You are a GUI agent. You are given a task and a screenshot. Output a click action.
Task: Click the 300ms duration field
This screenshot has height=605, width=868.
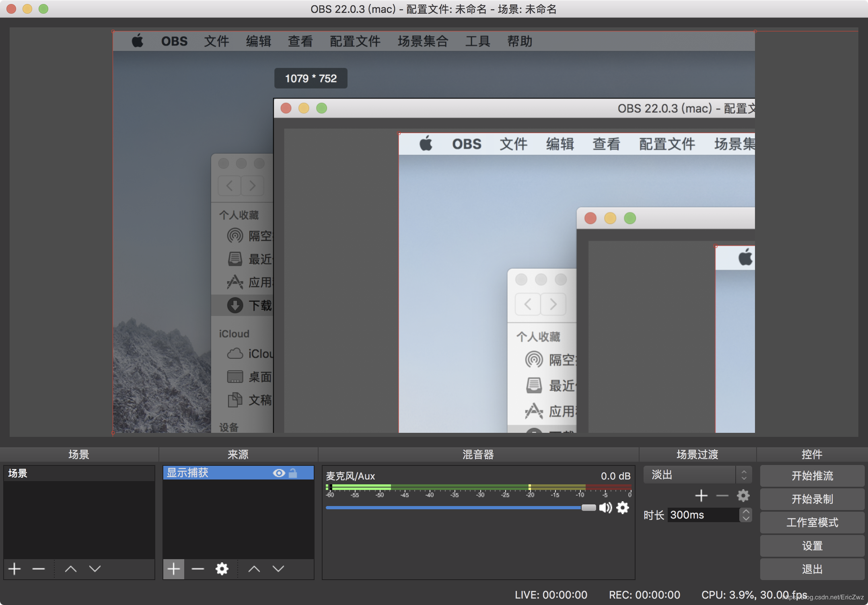click(703, 515)
